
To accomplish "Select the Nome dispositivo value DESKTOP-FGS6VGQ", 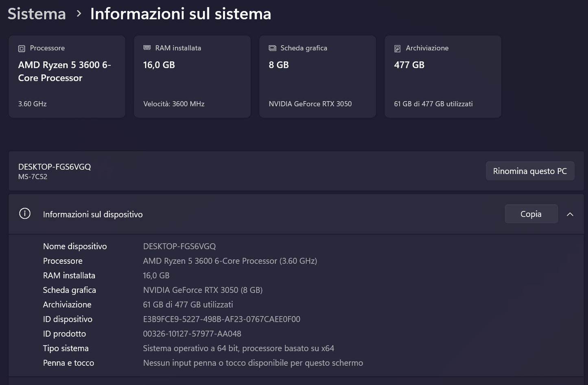I will (179, 246).
